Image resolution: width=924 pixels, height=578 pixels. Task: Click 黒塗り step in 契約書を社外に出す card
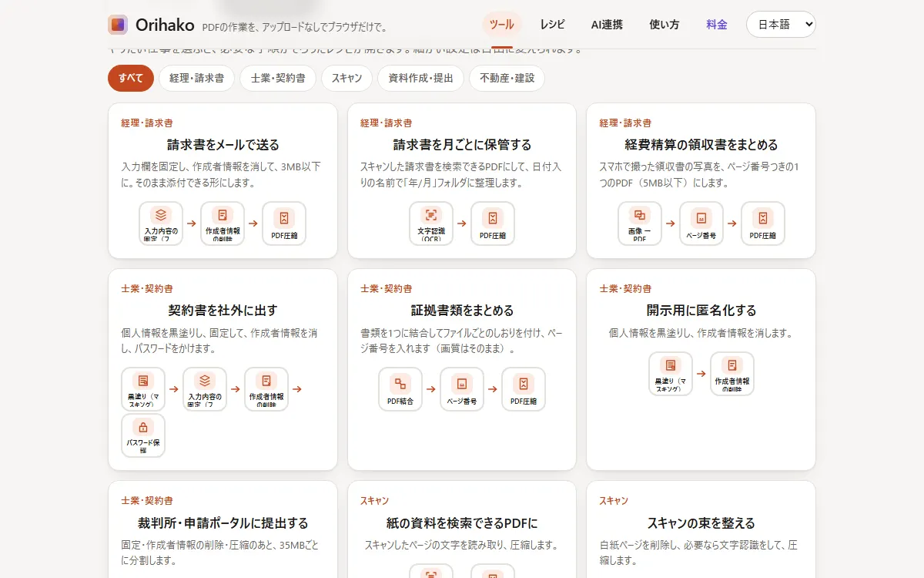click(x=143, y=389)
